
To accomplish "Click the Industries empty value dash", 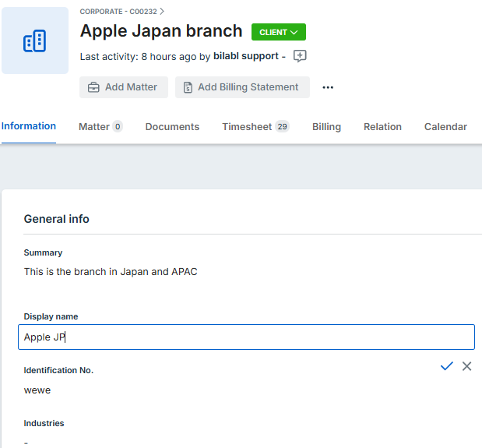I will (26, 443).
